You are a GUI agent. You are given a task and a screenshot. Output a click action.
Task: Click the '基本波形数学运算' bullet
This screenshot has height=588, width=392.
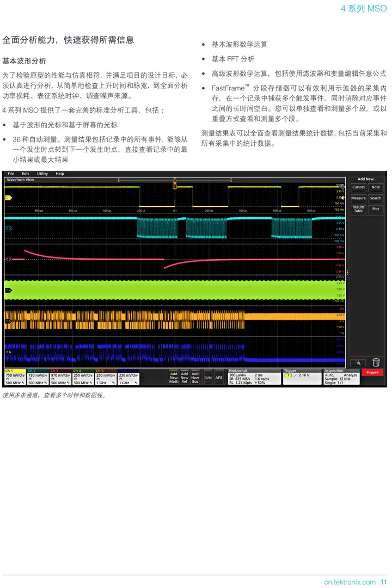pyautogui.click(x=240, y=44)
